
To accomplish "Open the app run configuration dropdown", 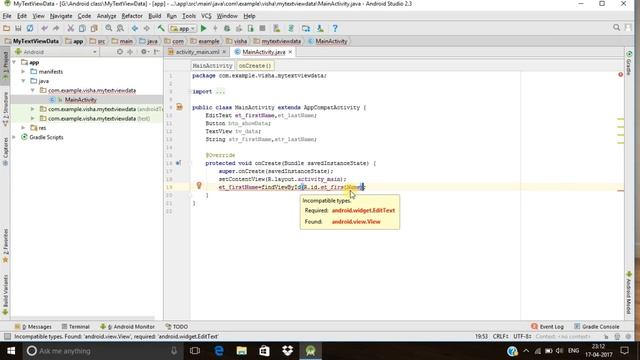I will (183, 29).
